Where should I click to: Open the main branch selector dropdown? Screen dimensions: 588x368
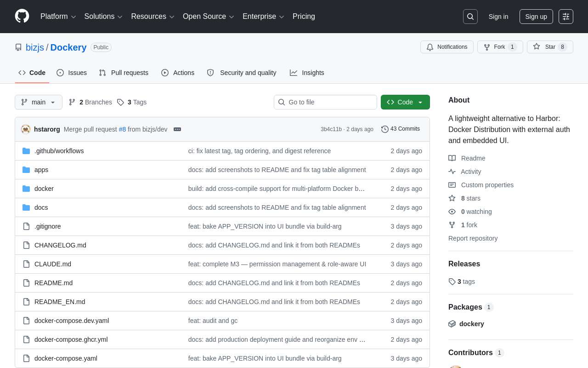39,102
